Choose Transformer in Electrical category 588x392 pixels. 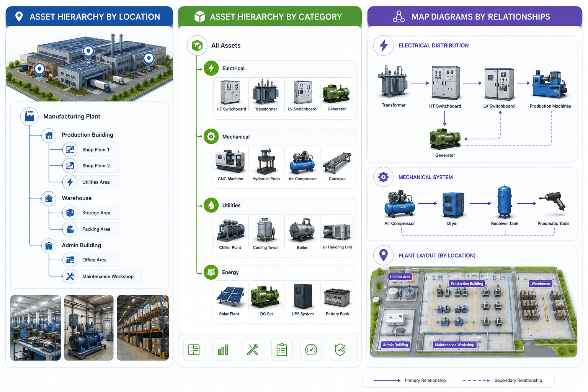tap(266, 96)
